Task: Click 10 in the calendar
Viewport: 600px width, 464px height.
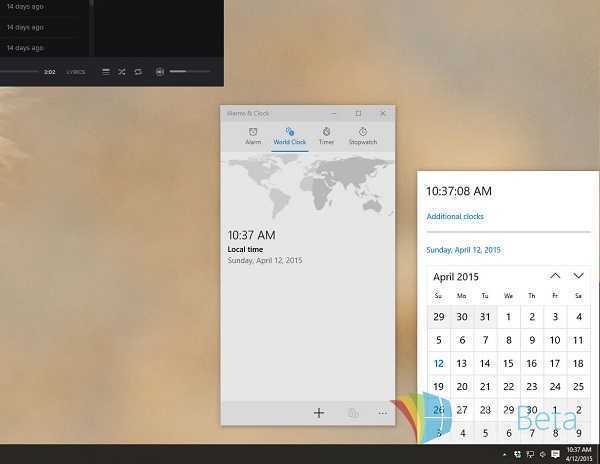Action: 555,340
